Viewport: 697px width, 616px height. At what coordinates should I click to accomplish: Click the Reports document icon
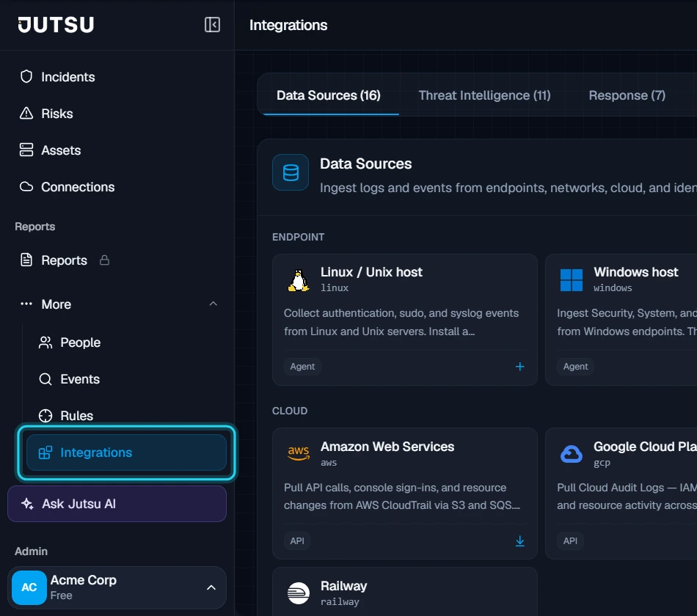point(26,260)
